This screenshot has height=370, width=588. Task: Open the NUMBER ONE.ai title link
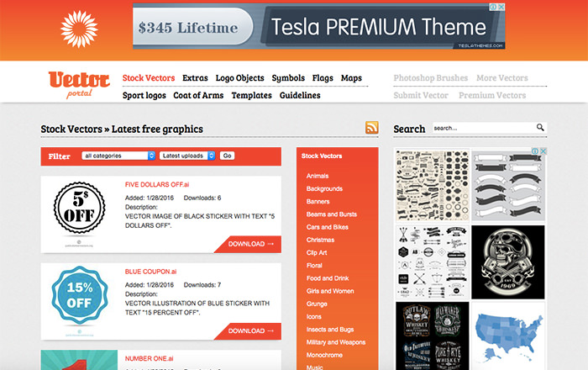(150, 359)
